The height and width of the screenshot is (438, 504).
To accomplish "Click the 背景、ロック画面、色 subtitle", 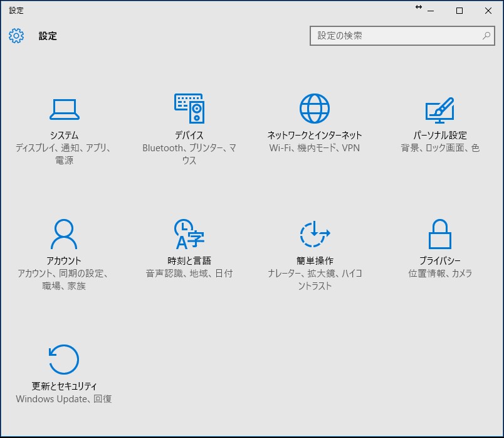I will pos(439,148).
